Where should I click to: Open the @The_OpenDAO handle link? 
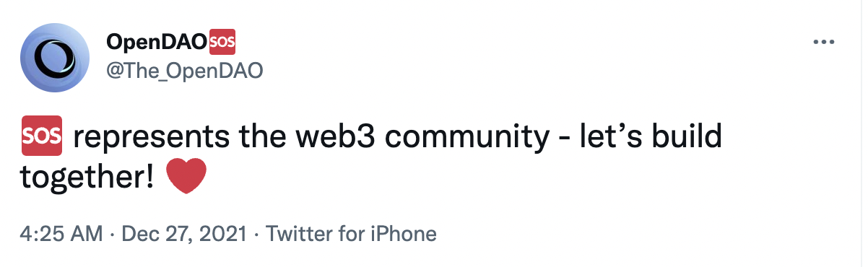click(183, 70)
